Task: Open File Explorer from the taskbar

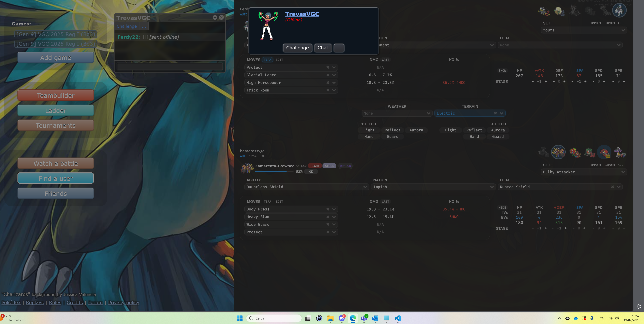Action: tap(330, 318)
